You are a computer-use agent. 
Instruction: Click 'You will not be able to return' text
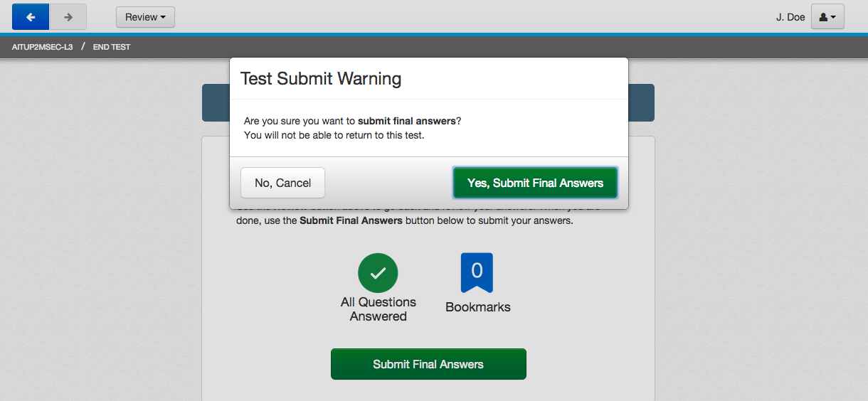tap(334, 135)
